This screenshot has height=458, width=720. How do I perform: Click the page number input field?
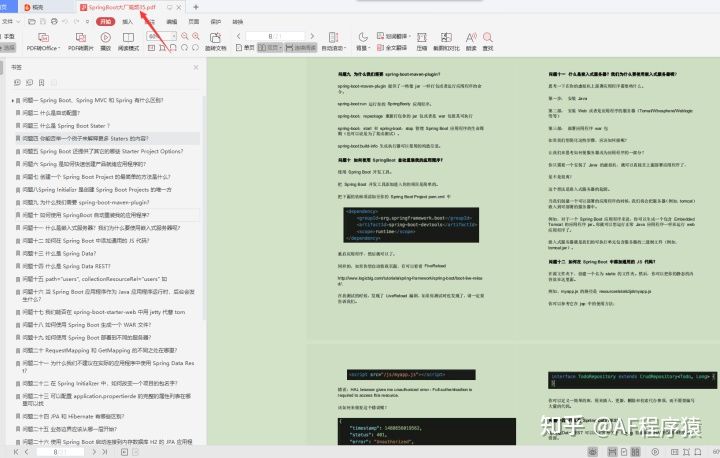point(275,36)
